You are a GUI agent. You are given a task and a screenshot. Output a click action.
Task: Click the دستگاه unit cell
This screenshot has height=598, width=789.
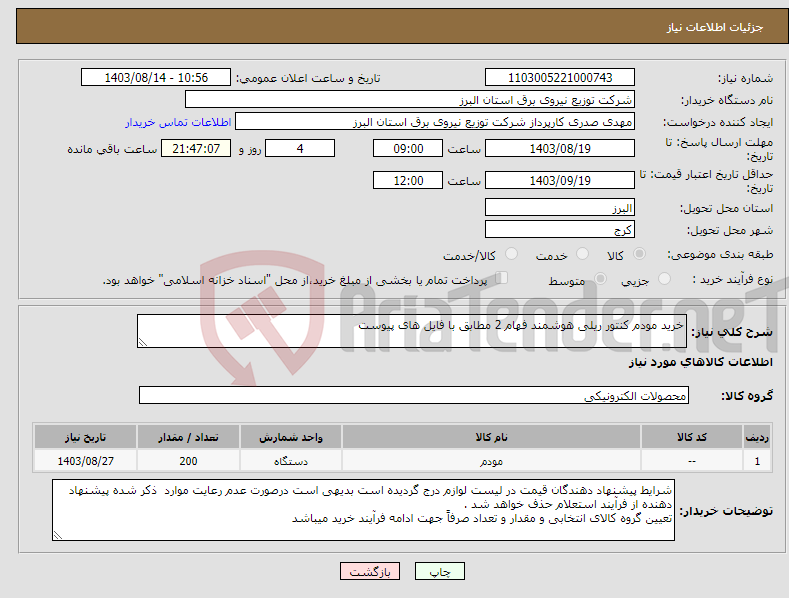point(290,461)
